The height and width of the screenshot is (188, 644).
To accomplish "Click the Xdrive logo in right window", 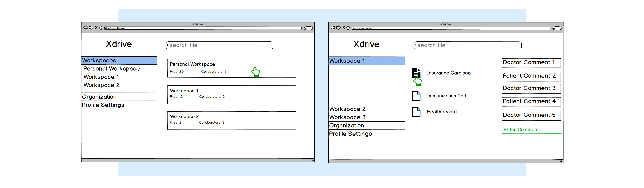I will [x=366, y=45].
